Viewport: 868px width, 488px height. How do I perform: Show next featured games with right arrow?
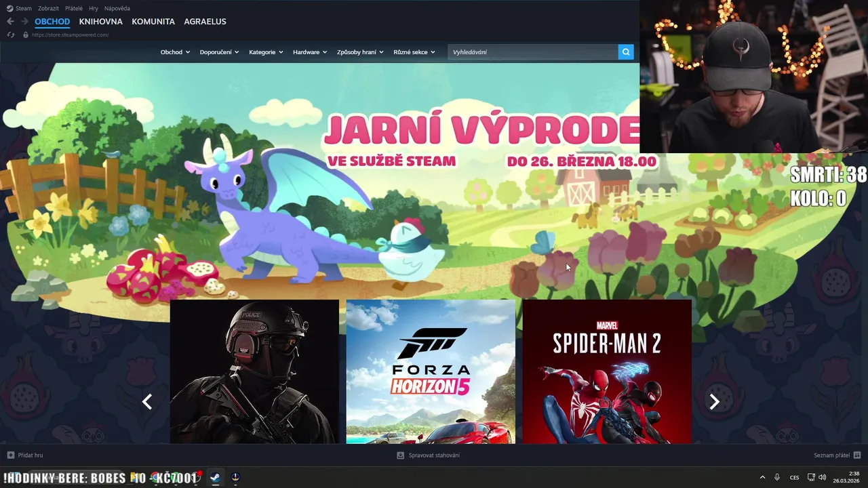[x=714, y=402]
